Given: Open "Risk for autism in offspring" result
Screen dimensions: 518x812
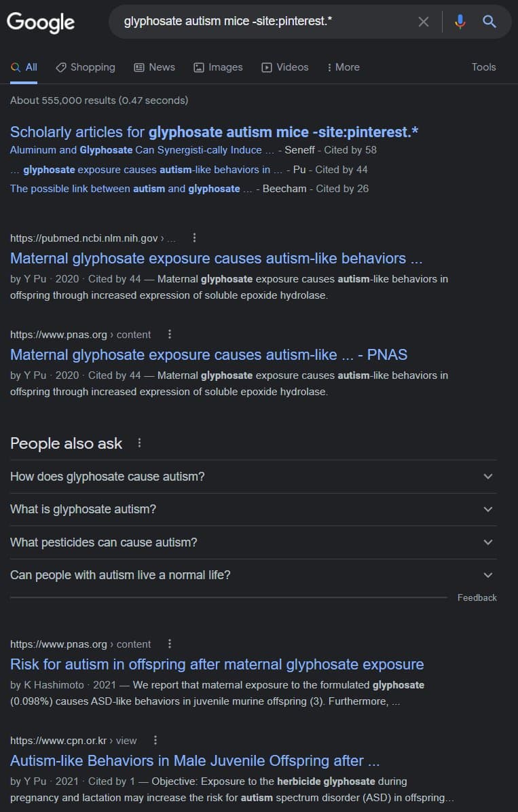Looking at the screenshot, I should [x=217, y=664].
